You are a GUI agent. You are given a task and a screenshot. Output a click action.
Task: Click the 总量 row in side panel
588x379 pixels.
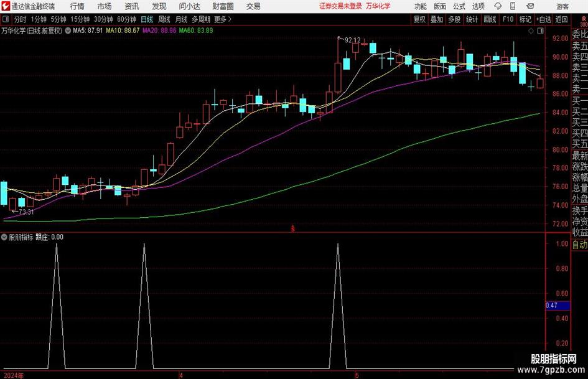pos(579,189)
